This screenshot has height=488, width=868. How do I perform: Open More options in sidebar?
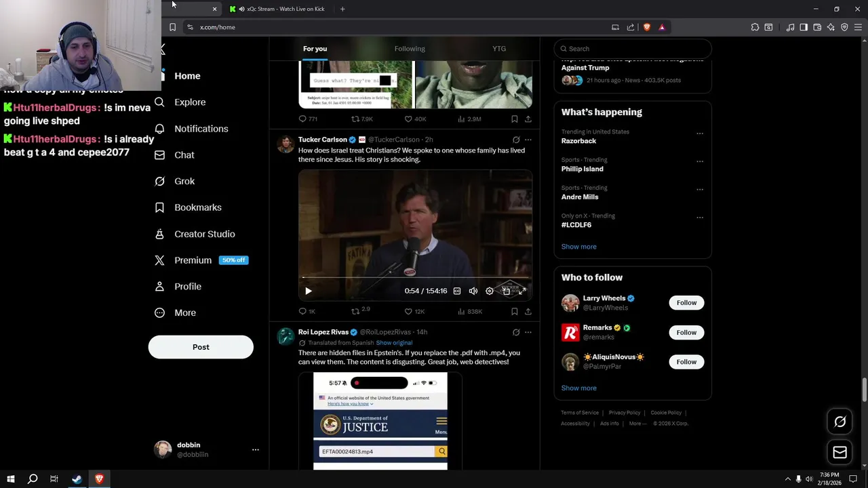click(175, 313)
